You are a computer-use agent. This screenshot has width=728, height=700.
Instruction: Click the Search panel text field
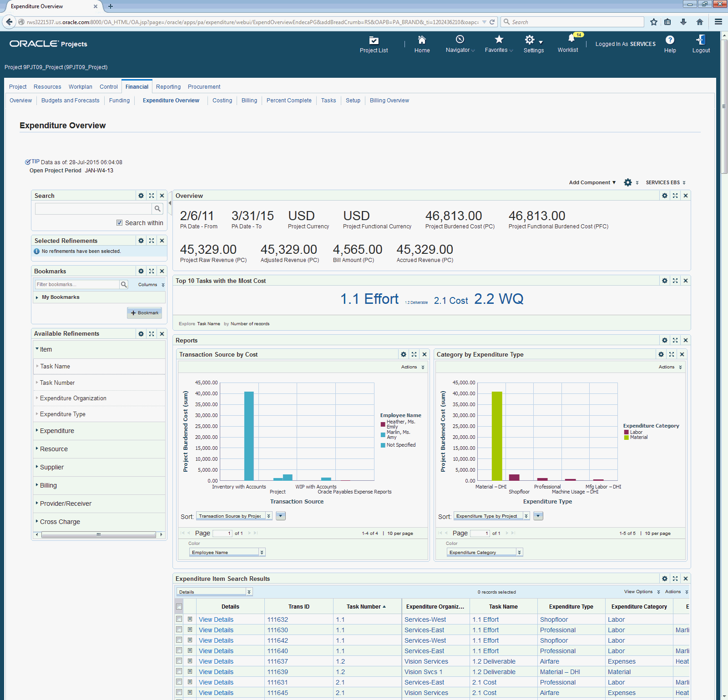coord(93,208)
